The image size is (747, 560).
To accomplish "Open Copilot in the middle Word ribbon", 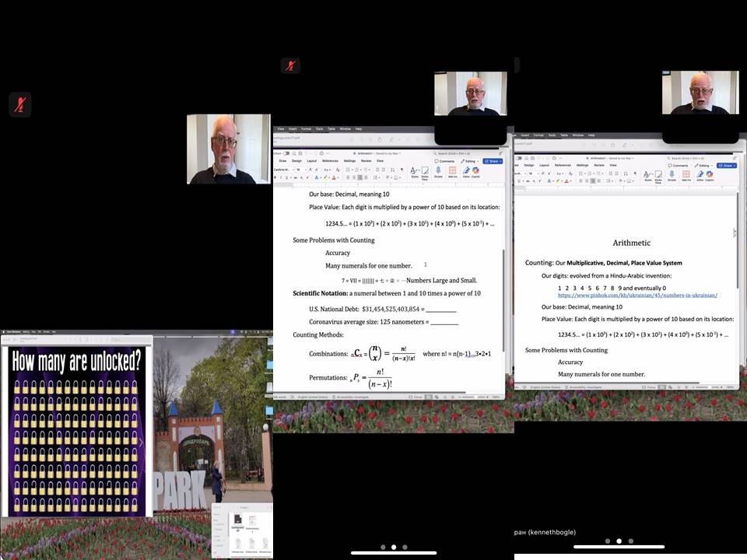I will tap(476, 170).
